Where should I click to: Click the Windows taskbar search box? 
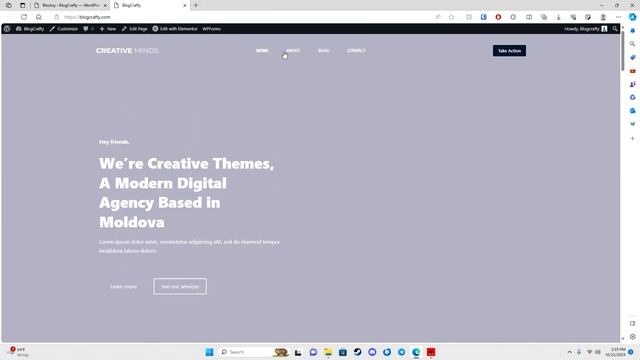point(254,352)
